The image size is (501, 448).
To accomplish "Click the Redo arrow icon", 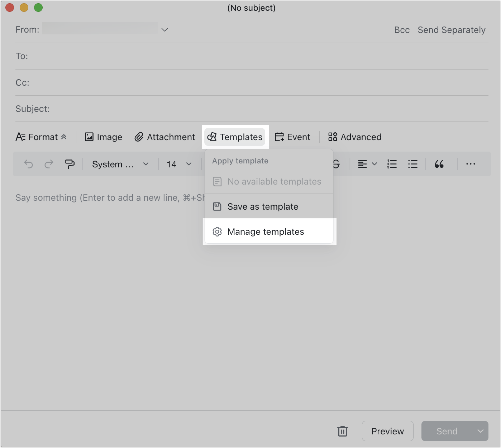I will coord(49,164).
